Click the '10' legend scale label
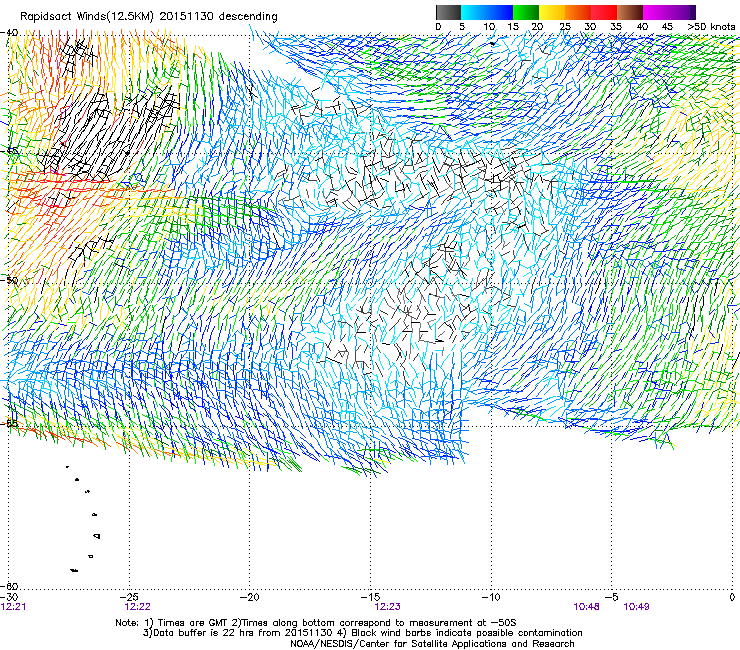This screenshot has width=740, height=650. click(489, 27)
